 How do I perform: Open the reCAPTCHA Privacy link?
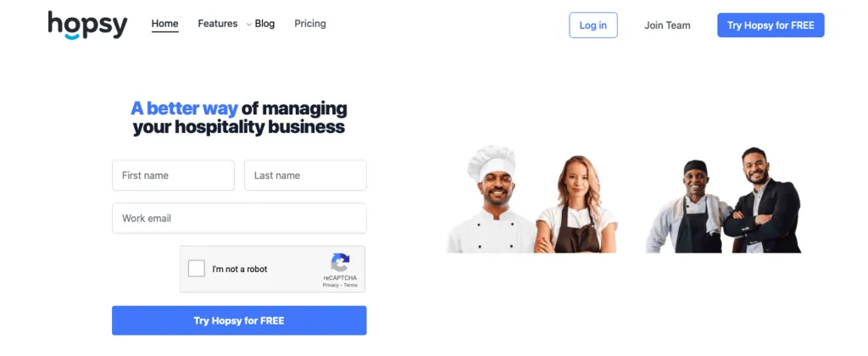click(x=331, y=285)
